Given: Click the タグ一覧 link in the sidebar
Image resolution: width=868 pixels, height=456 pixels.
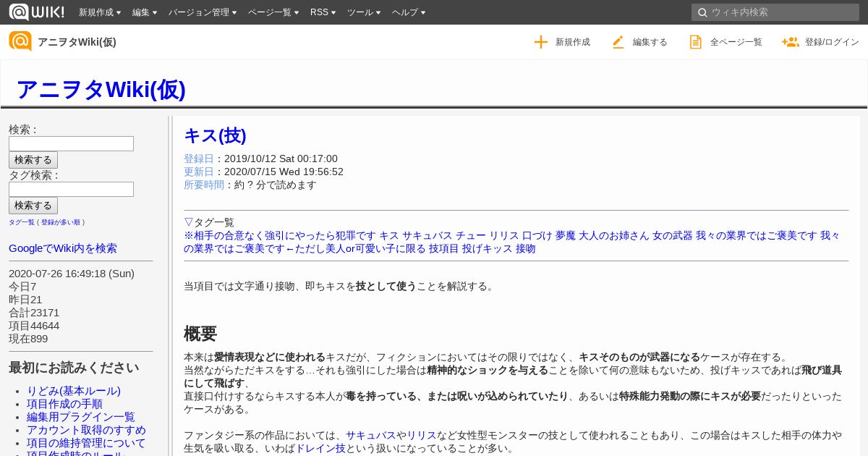Looking at the screenshot, I should (x=22, y=222).
